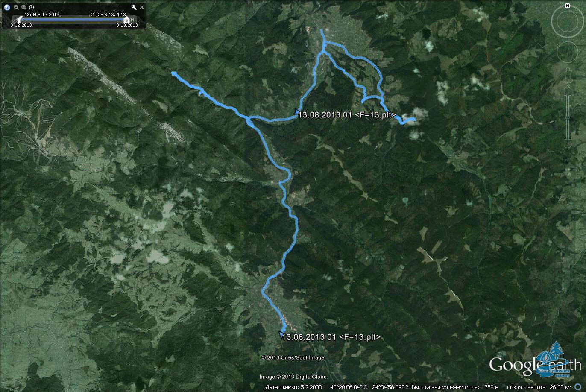Select upper 13.08.2013 01 track label
586x392 pixels.
tap(347, 115)
